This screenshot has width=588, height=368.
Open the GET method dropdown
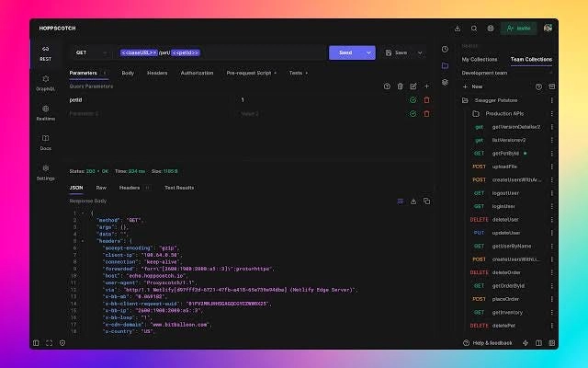pyautogui.click(x=91, y=52)
